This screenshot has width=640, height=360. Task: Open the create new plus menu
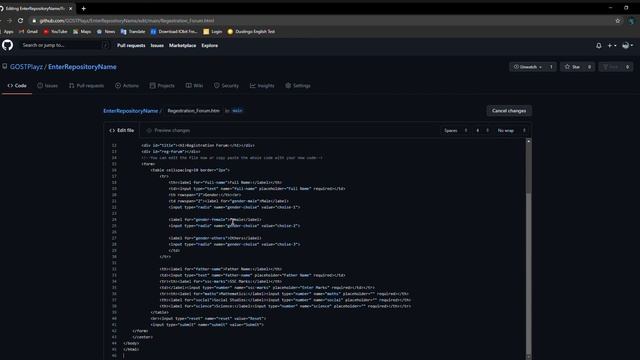[x=612, y=46]
